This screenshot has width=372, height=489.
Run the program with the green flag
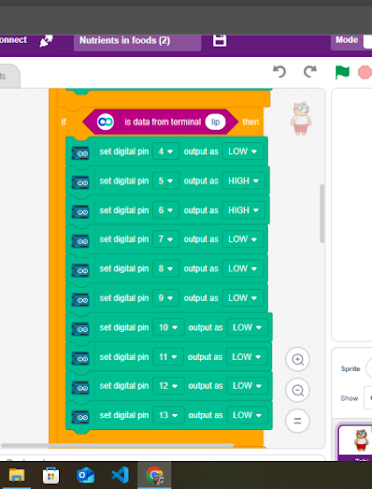click(342, 72)
